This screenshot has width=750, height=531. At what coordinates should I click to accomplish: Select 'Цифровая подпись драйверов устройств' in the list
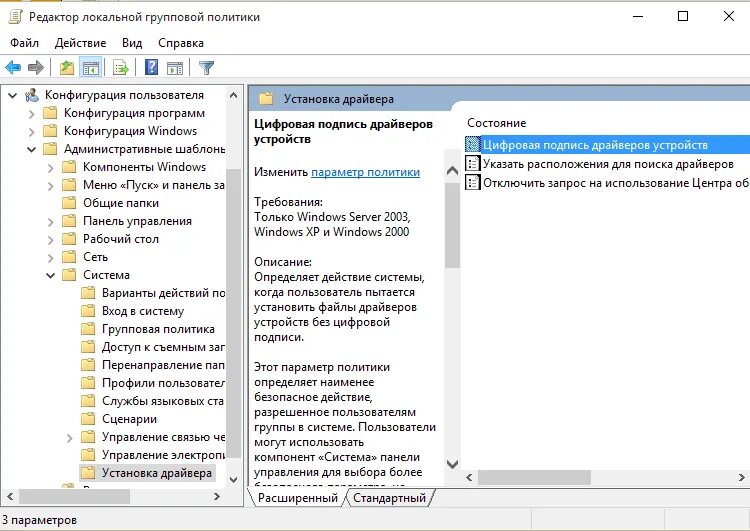607,144
